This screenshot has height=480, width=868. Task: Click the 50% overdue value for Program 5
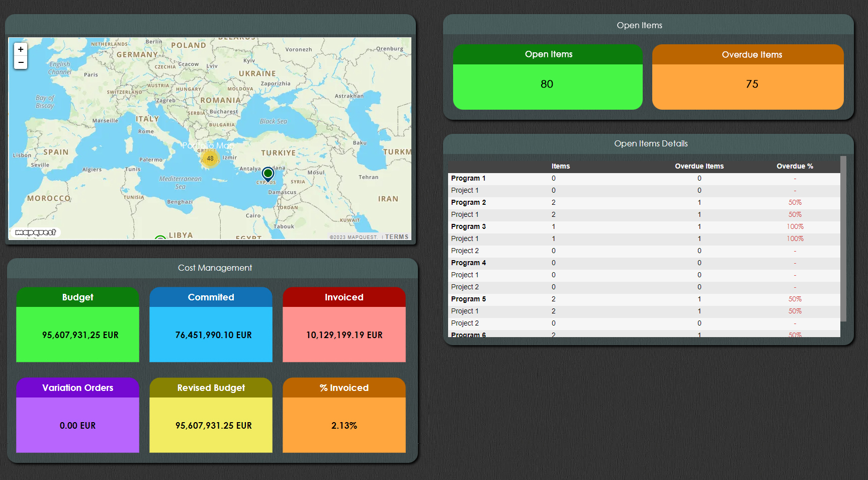(x=795, y=299)
